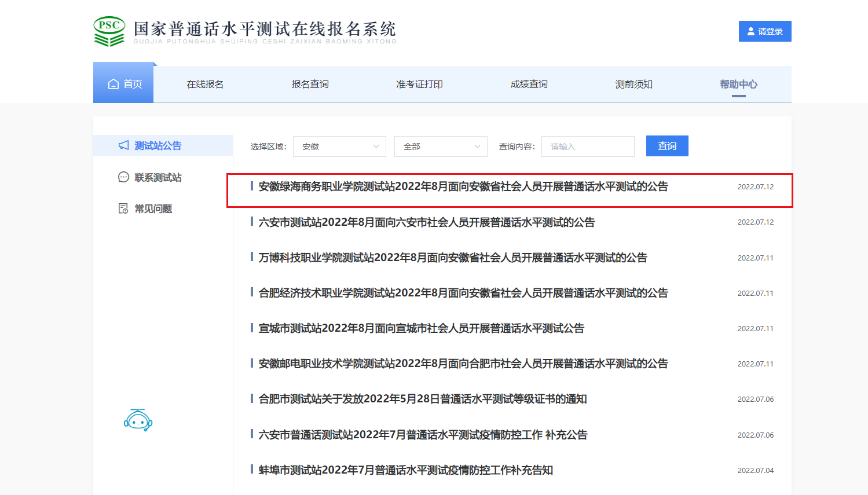Open 合肥市测试站等级证书通知

click(423, 399)
